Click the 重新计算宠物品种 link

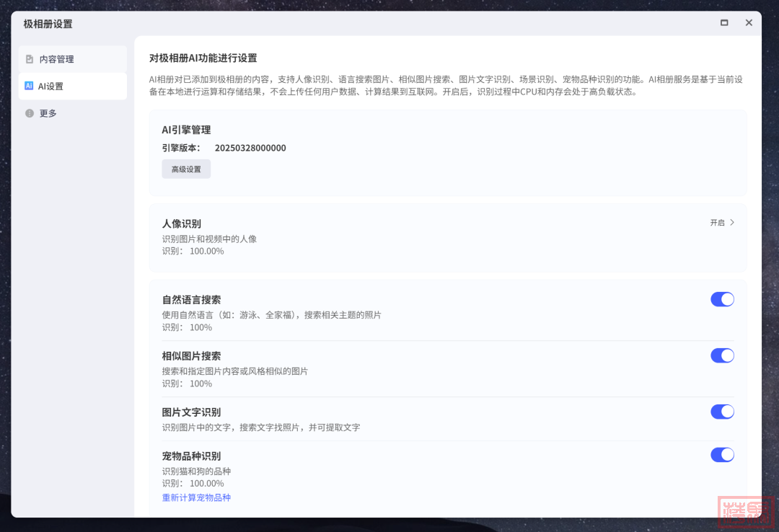[196, 497]
